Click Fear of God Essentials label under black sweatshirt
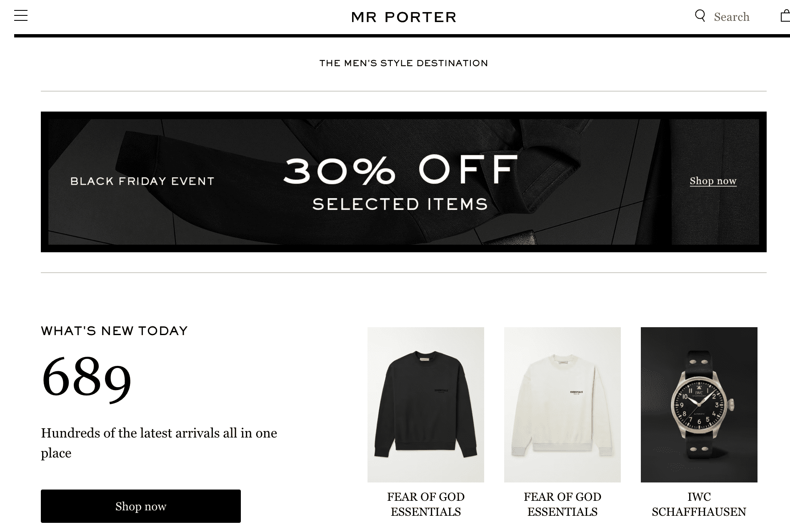The height and width of the screenshot is (532, 790). [425, 504]
